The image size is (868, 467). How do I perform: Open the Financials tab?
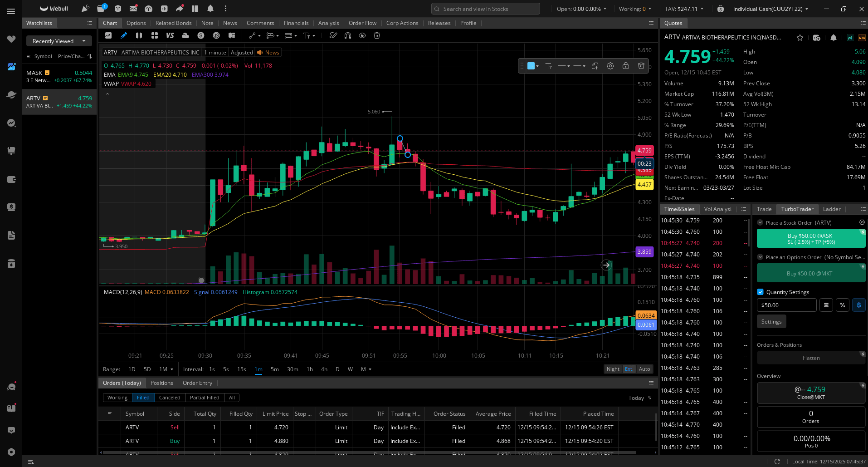pos(296,23)
